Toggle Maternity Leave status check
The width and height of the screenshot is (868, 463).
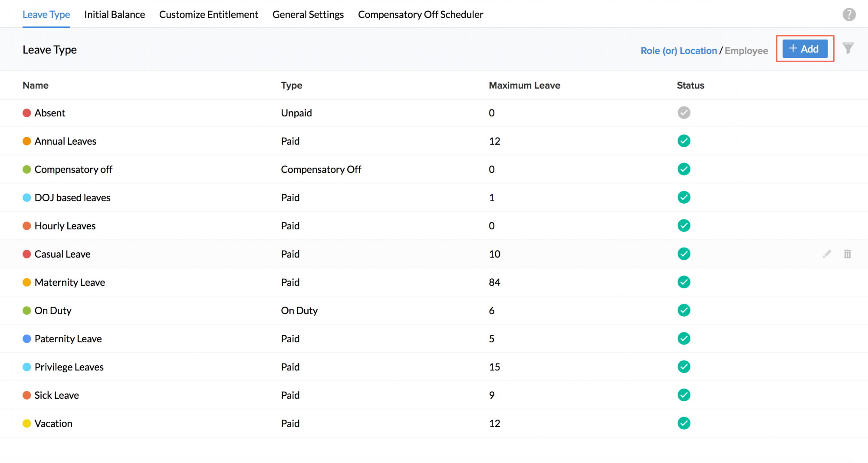pyautogui.click(x=684, y=282)
